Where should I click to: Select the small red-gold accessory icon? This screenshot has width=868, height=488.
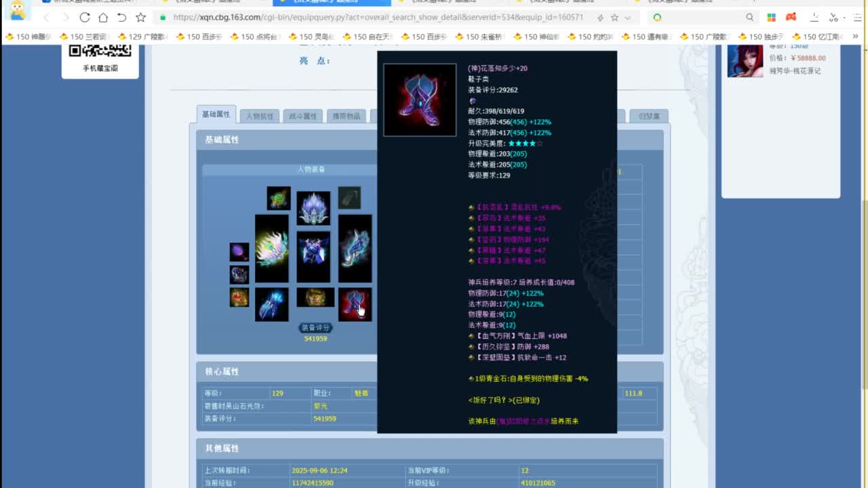click(x=239, y=298)
